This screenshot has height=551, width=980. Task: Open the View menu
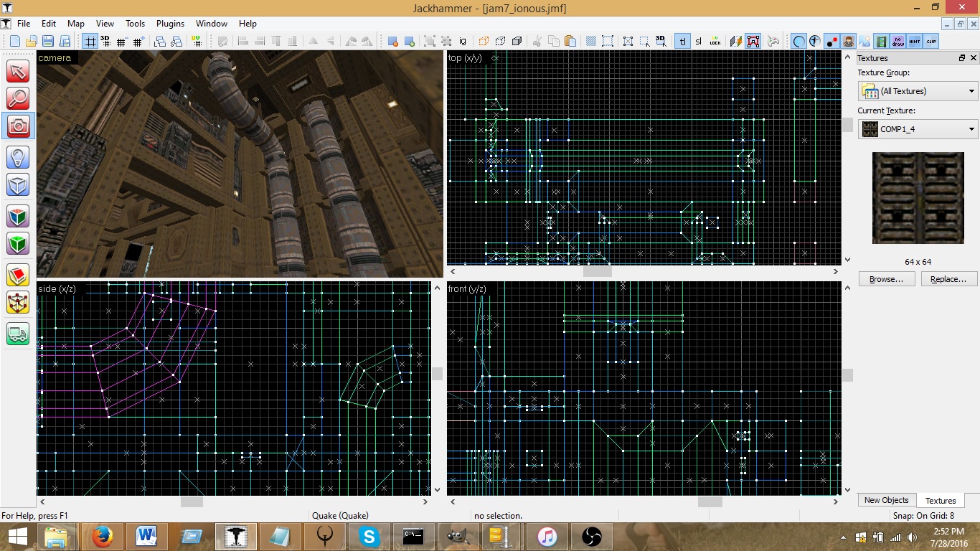(x=105, y=24)
